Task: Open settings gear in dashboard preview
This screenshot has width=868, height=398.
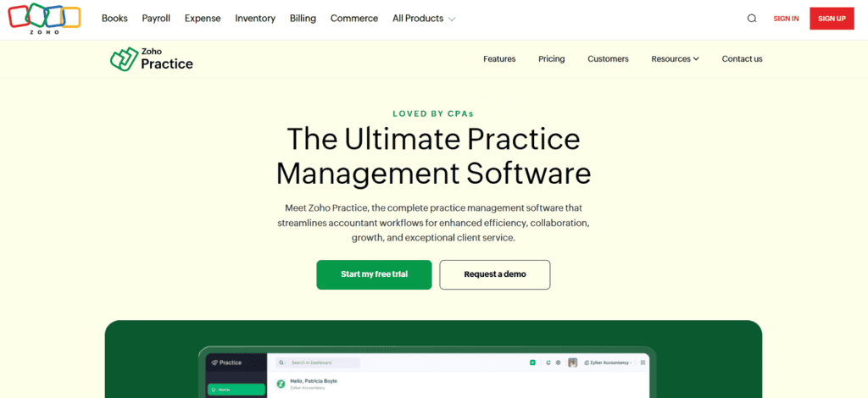Action: click(558, 362)
